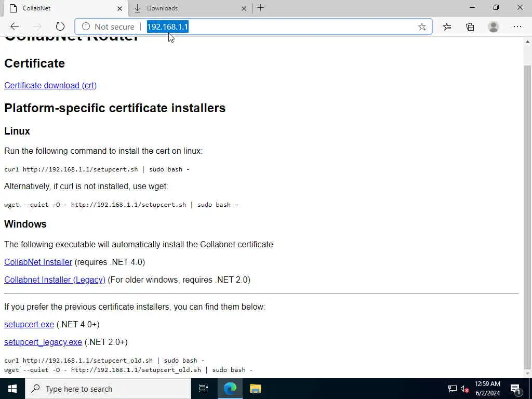The height and width of the screenshot is (399, 532).
Task: Click the wget setupcert_old.sh command line
Action: 128,369
